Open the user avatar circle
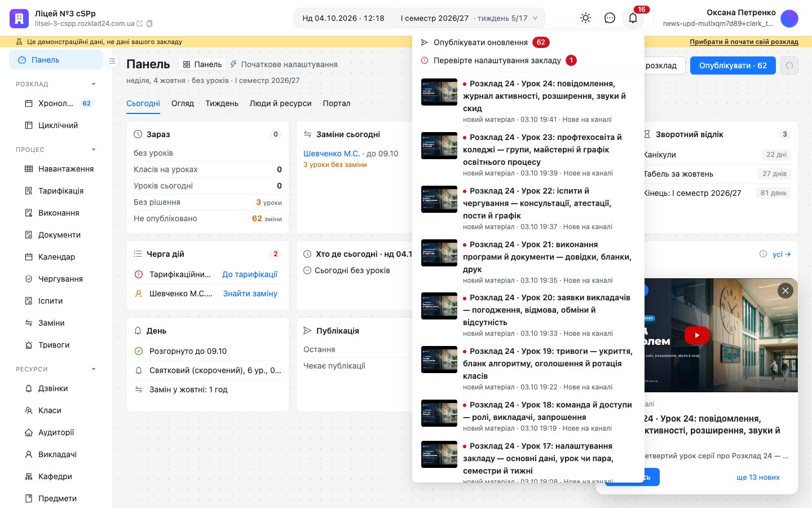Image resolution: width=812 pixels, height=508 pixels. click(x=789, y=18)
